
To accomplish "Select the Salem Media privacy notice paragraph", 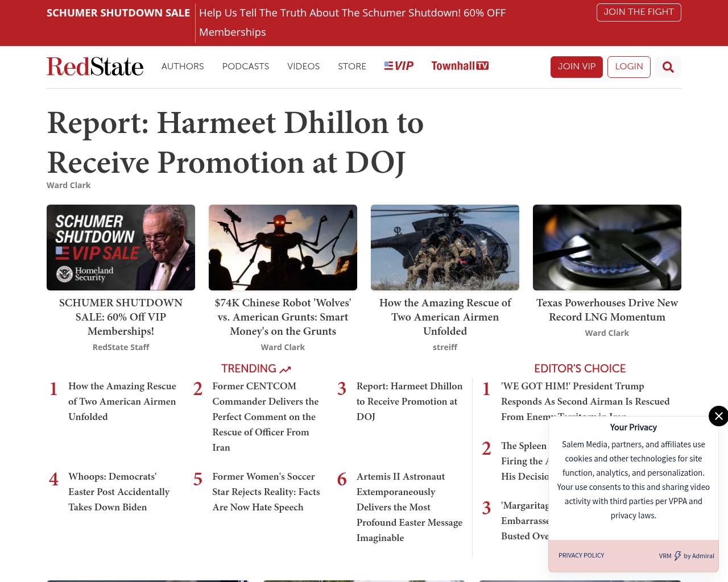I will (x=634, y=480).
